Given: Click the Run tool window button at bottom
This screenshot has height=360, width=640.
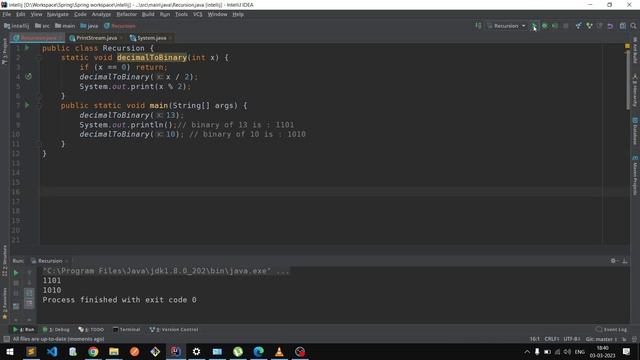Looking at the screenshot, I should (24, 329).
